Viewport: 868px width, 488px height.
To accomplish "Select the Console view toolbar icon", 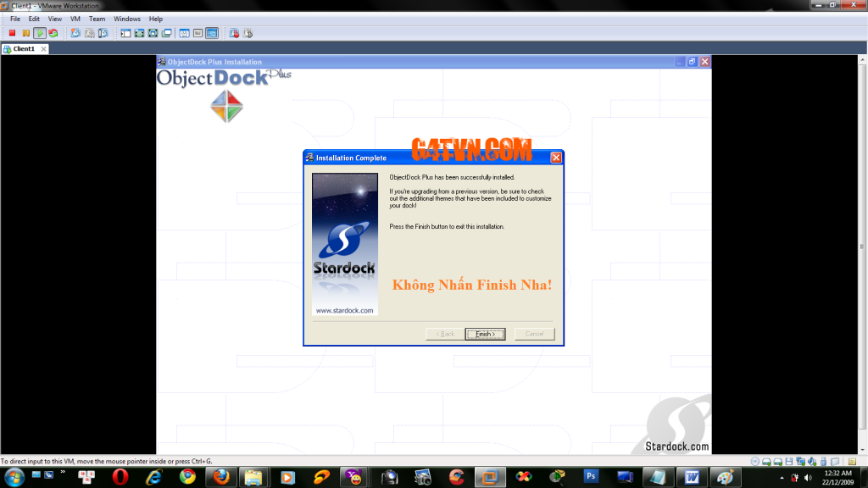I will pyautogui.click(x=212, y=33).
